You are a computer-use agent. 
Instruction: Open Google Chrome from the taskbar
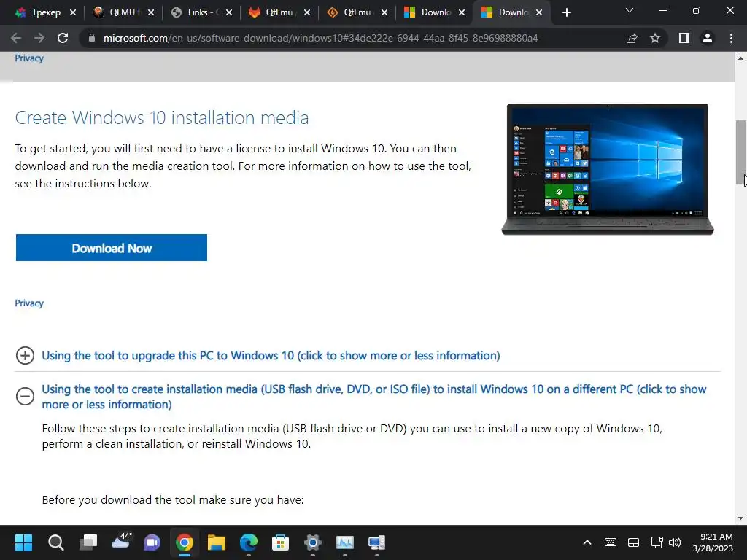point(185,542)
